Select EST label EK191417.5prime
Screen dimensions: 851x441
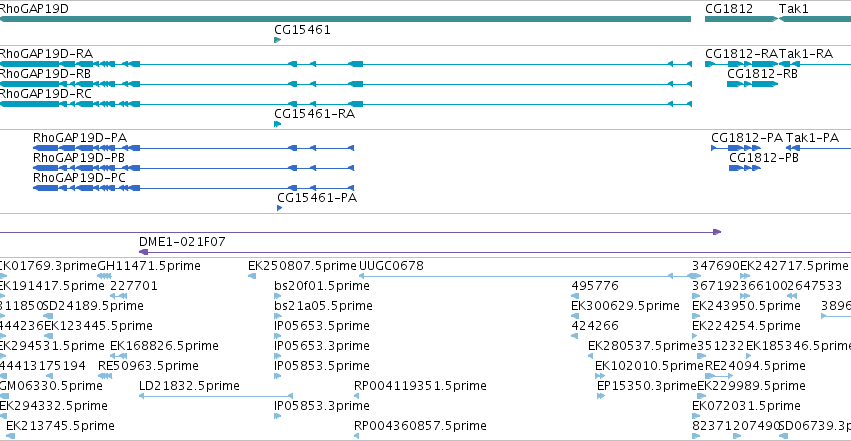pos(52,285)
